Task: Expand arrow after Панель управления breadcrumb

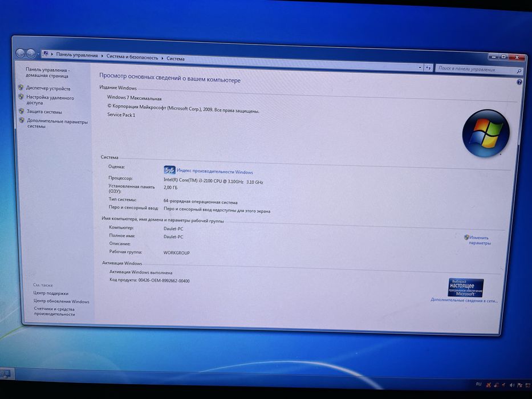Action: [x=102, y=56]
